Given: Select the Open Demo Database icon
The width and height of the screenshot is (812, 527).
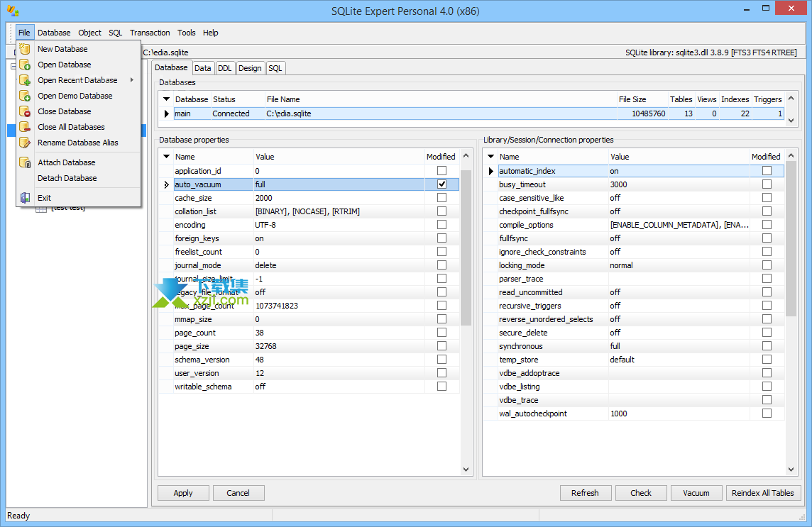Looking at the screenshot, I should click(x=24, y=96).
